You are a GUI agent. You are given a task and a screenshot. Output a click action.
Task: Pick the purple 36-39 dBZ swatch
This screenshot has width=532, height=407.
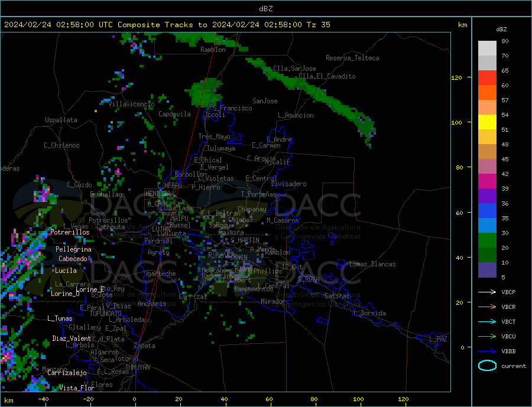(487, 196)
